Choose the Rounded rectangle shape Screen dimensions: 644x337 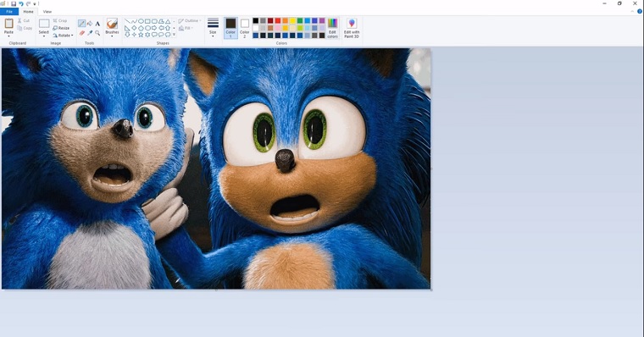154,21
